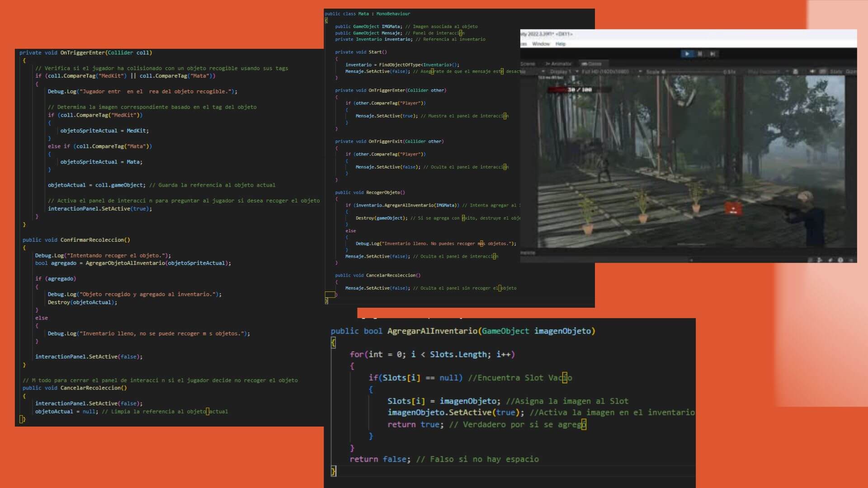868x488 pixels.
Task: Click the 'return false;' line in AgregarAlInventario
Action: point(380,459)
